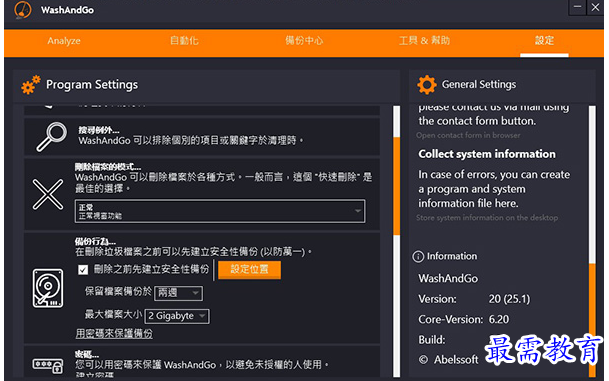Screen dimensions: 609x381
Task: Open contact form in browser link
Action: pos(468,135)
